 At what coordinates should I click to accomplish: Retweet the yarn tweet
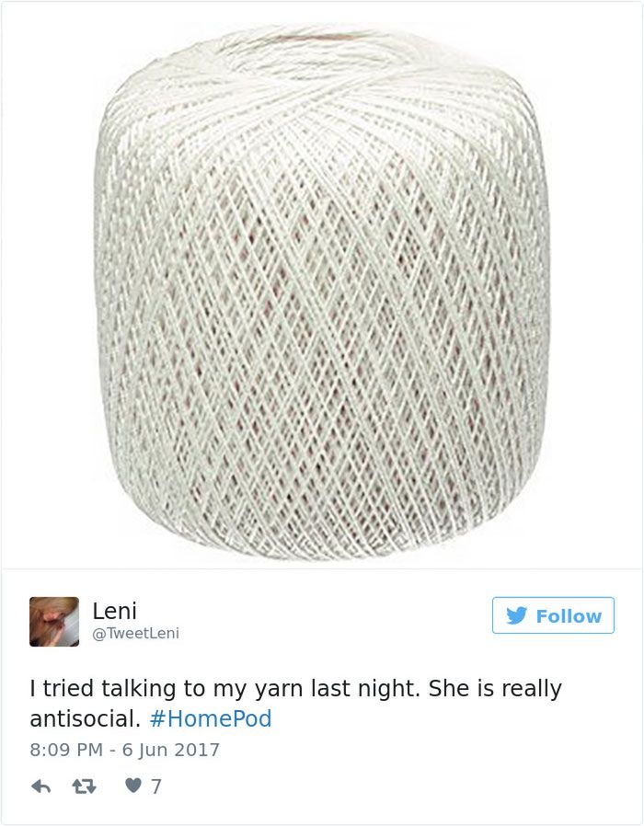click(84, 786)
